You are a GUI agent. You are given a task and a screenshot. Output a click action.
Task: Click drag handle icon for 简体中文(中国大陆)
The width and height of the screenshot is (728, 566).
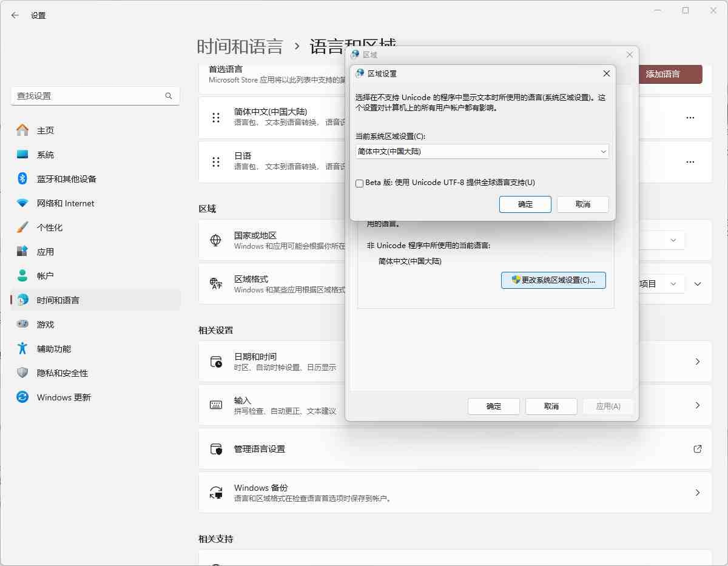point(216,118)
